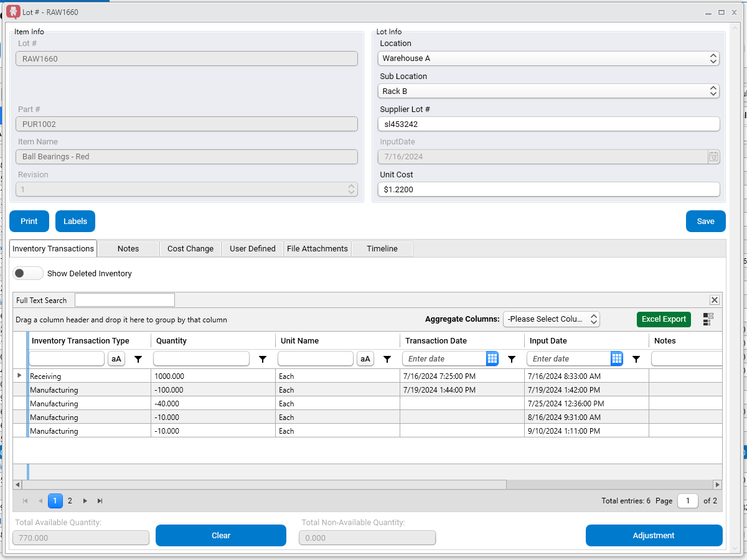
Task: Click the Labels button
Action: click(x=75, y=221)
